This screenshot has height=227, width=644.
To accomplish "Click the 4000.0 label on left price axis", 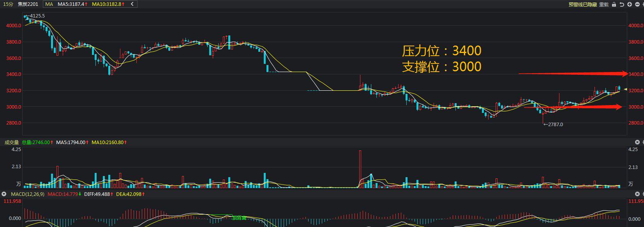I will point(14,26).
